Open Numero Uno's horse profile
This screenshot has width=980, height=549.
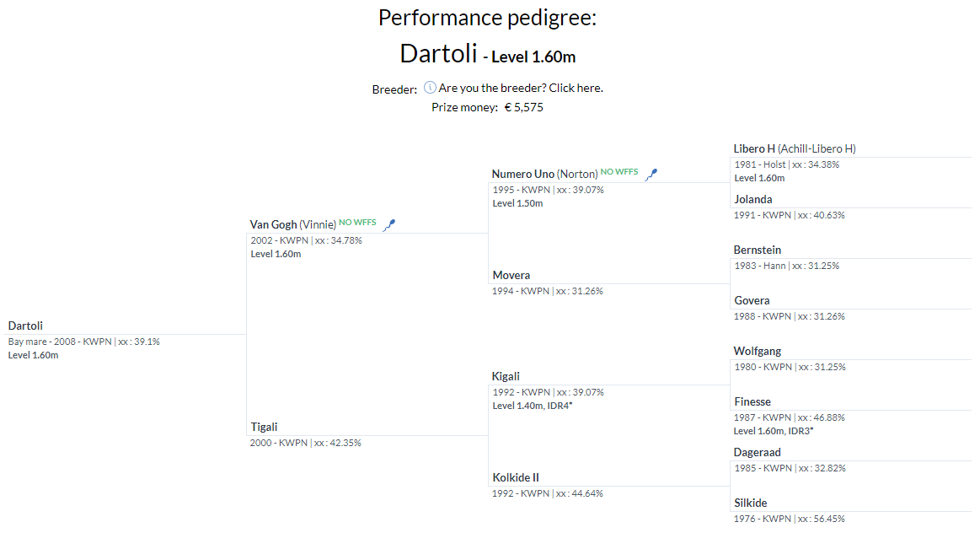(x=523, y=175)
